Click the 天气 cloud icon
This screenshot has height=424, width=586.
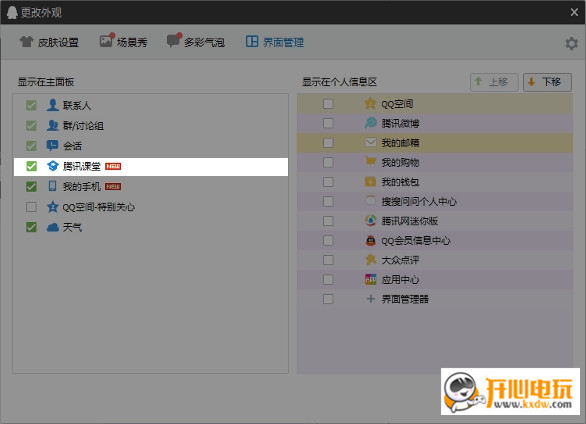[53, 227]
